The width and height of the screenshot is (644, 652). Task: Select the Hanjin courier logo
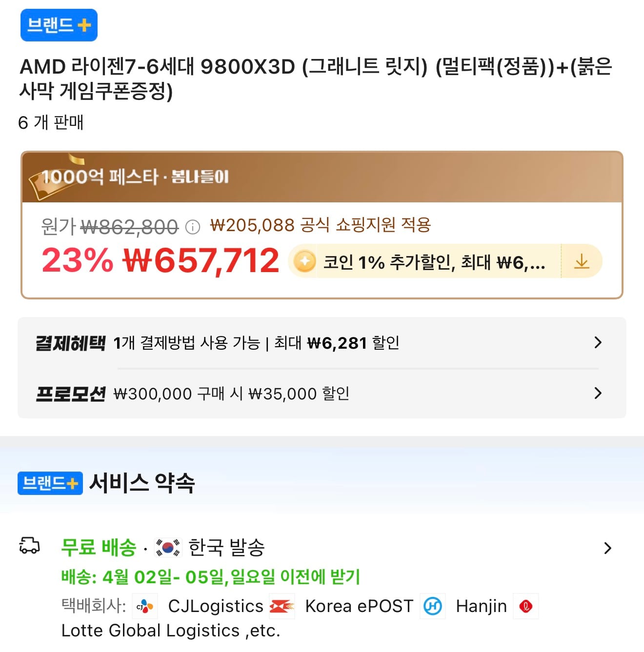433,606
